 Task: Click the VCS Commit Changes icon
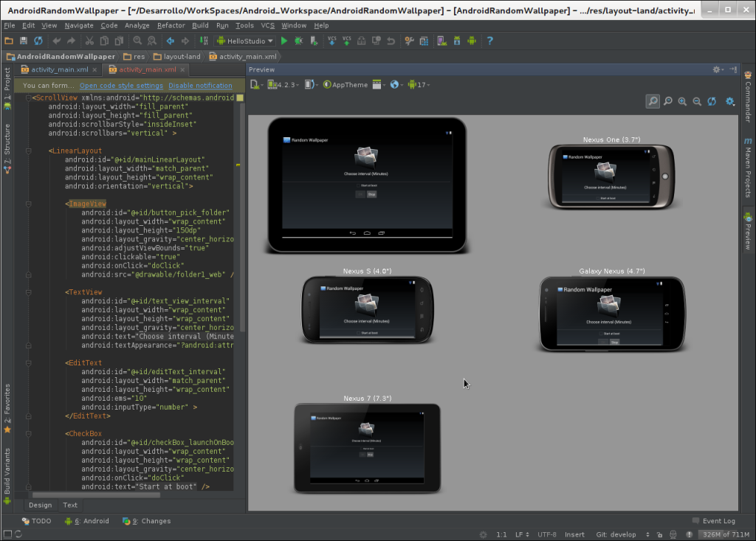(x=347, y=41)
